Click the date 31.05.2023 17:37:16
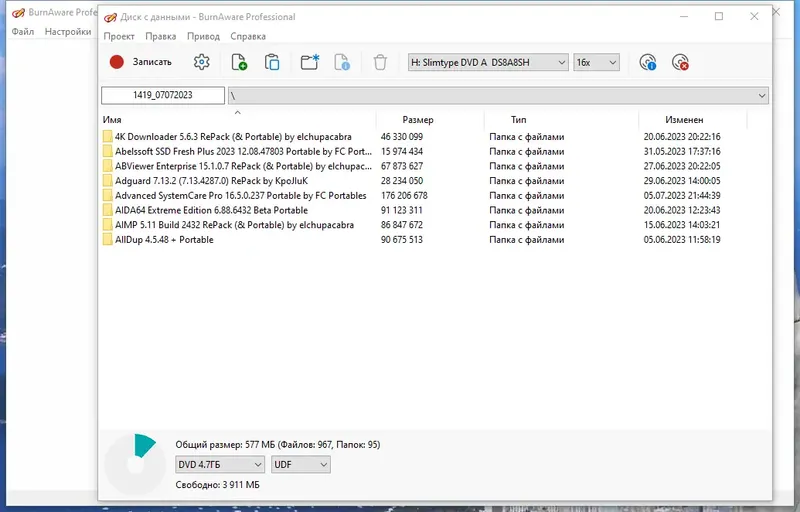Viewport: 800px width, 512px height. pos(682,151)
